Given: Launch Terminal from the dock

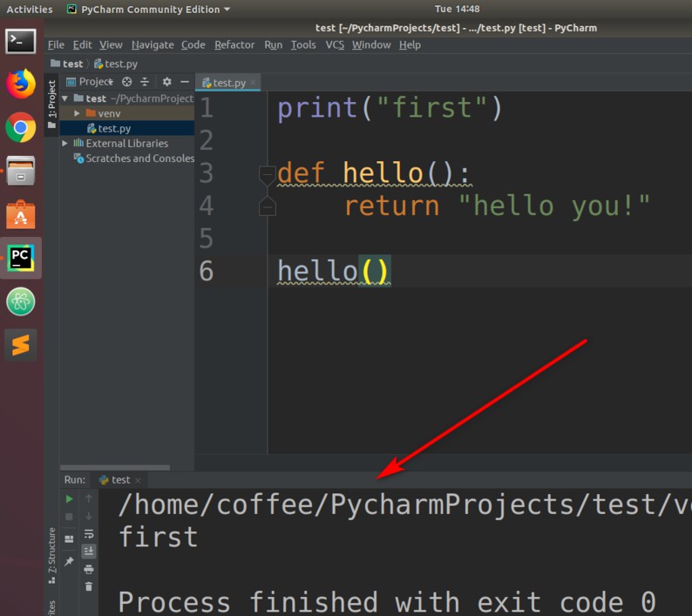Looking at the screenshot, I should [21, 42].
